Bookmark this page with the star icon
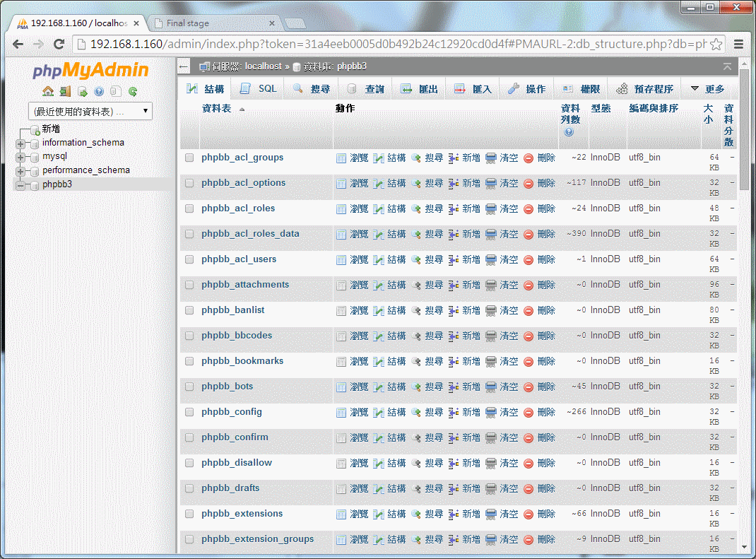Image resolution: width=756 pixels, height=559 pixels. [x=716, y=45]
